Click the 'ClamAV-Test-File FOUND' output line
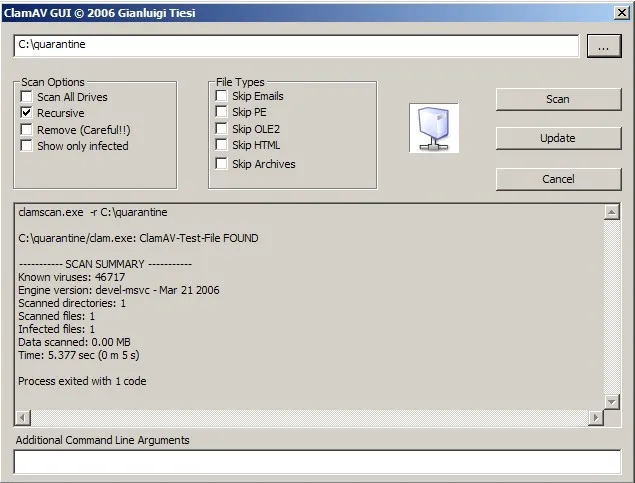 pos(138,238)
